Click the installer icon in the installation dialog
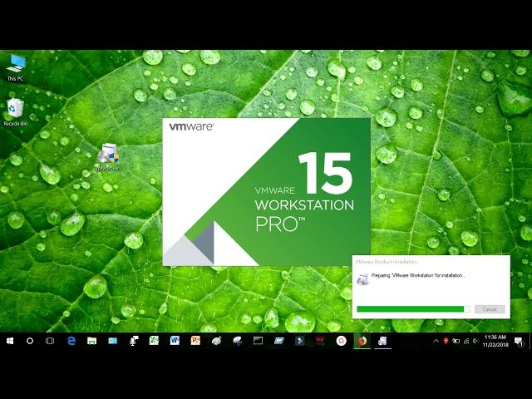The width and height of the screenshot is (532, 399). (362, 279)
